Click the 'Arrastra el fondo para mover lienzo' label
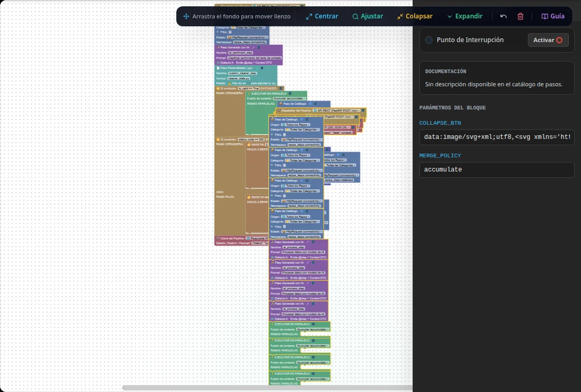Image resolution: width=581 pixels, height=392 pixels. coord(241,16)
